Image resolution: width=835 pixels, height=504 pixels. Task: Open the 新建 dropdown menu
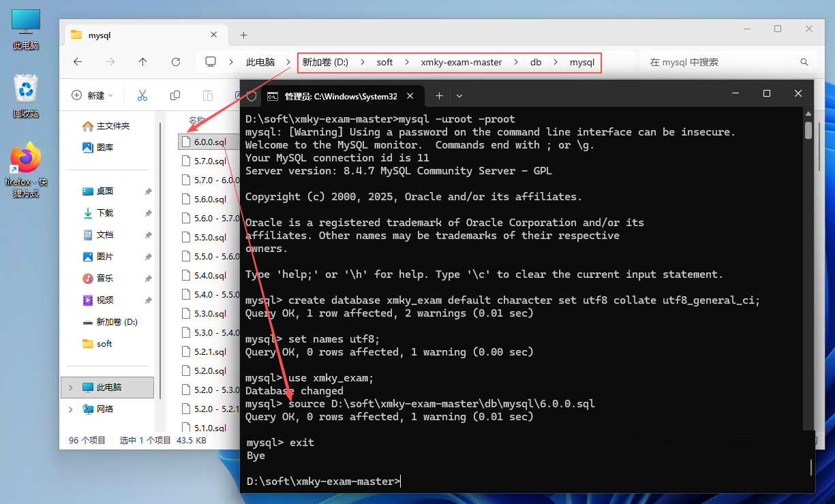(x=93, y=96)
